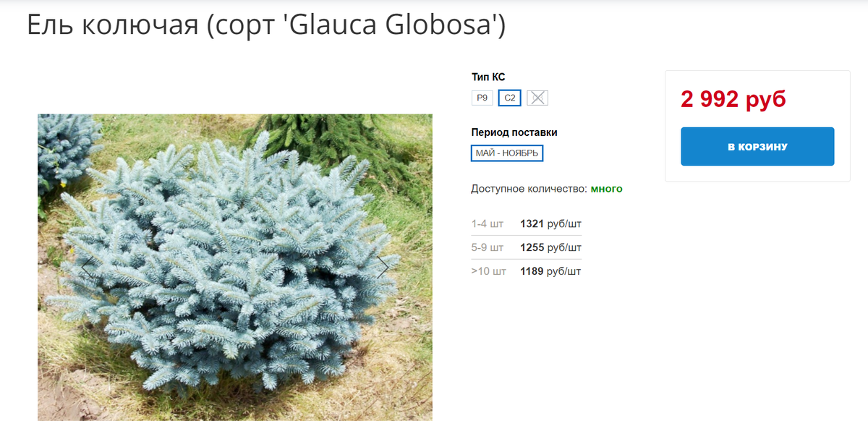Click the 1189 руб/шт unit price

tap(550, 271)
